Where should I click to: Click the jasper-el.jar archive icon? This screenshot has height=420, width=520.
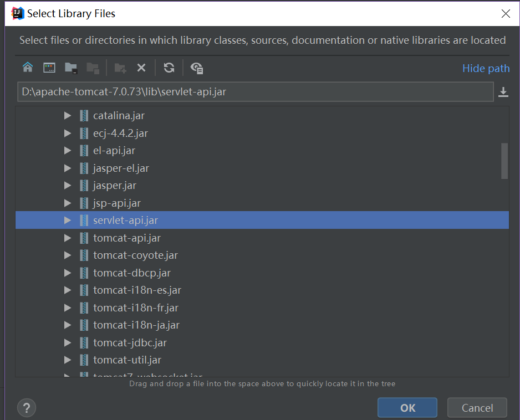point(84,168)
